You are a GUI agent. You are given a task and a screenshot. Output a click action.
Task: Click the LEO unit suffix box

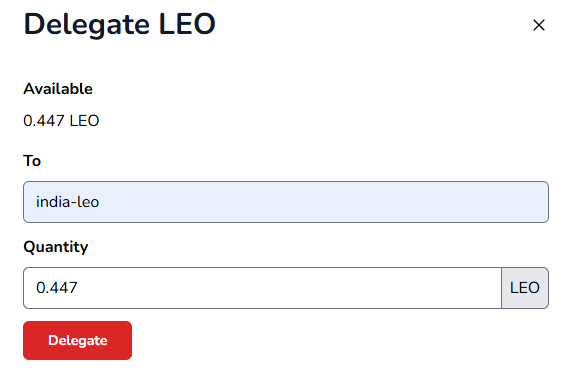coord(525,288)
